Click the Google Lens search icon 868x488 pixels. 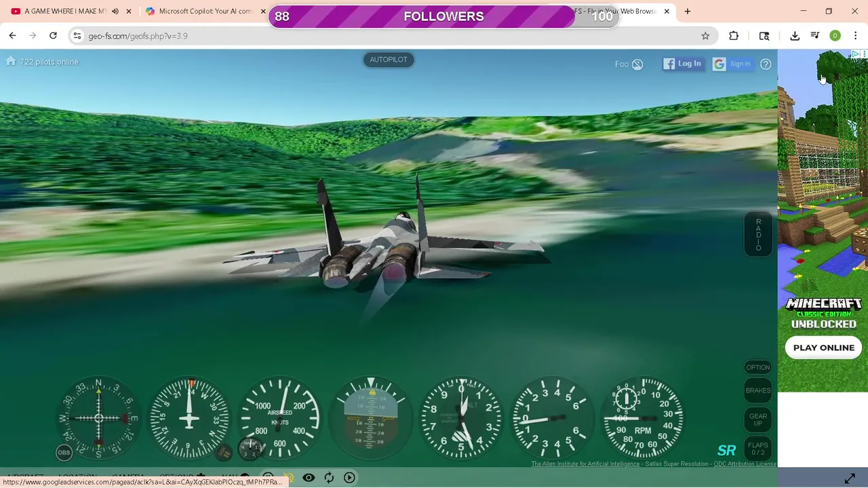click(764, 36)
